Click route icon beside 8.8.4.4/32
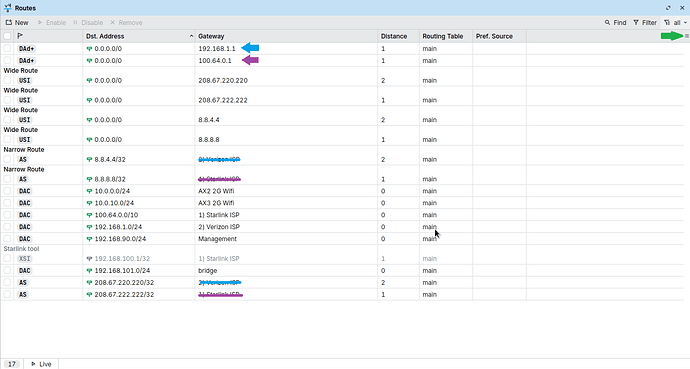 pos(89,159)
